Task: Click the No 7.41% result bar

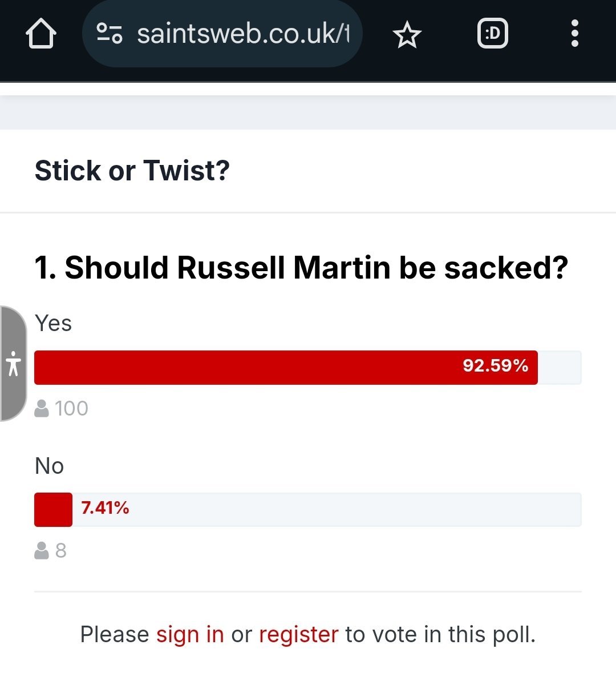Action: [308, 509]
